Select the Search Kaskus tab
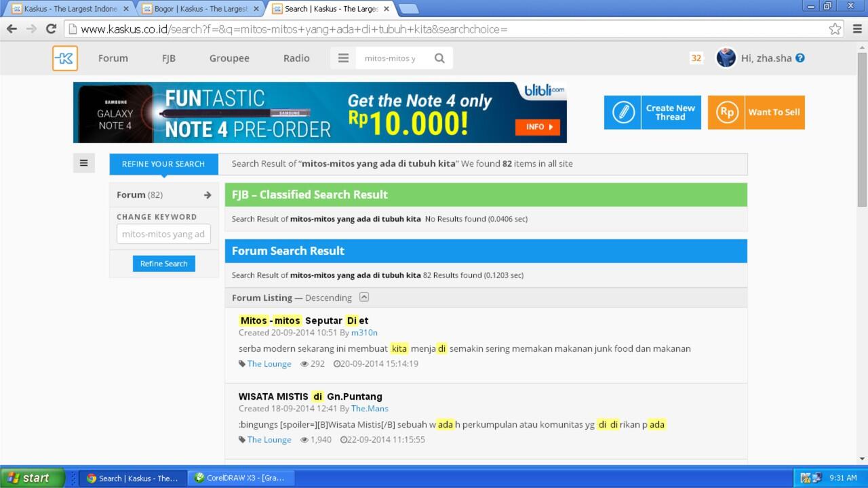868x488 pixels. pyautogui.click(x=330, y=9)
